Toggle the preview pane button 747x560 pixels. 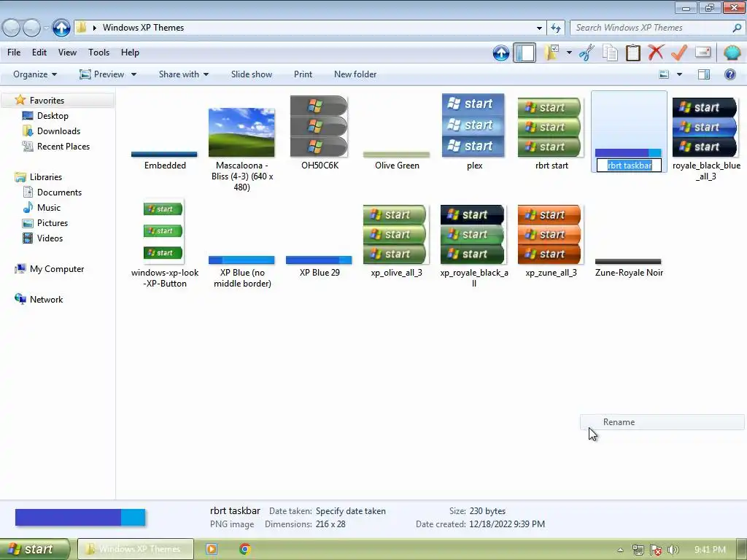point(704,74)
